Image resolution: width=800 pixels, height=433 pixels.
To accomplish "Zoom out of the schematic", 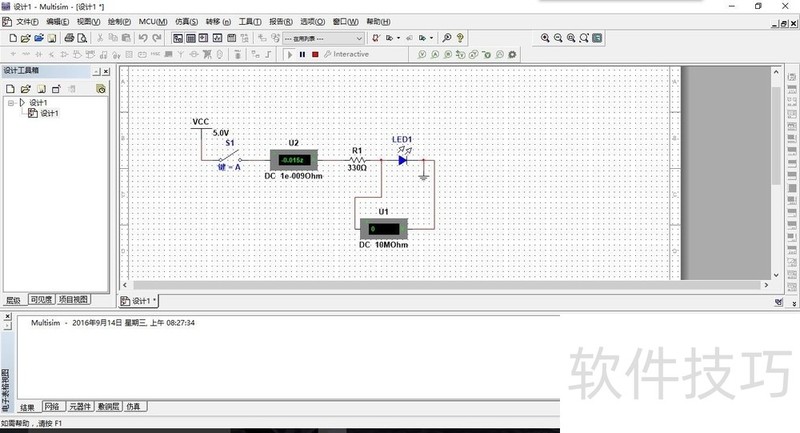I will click(558, 38).
